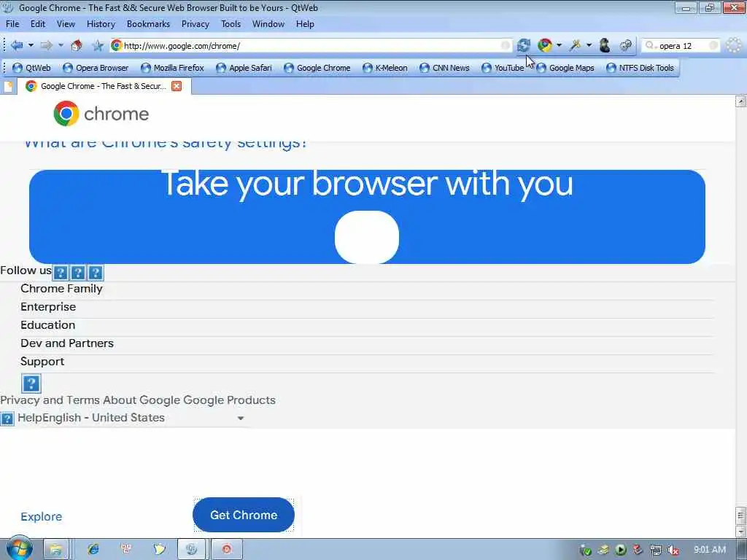Open the Google Products link

pyautogui.click(x=229, y=400)
